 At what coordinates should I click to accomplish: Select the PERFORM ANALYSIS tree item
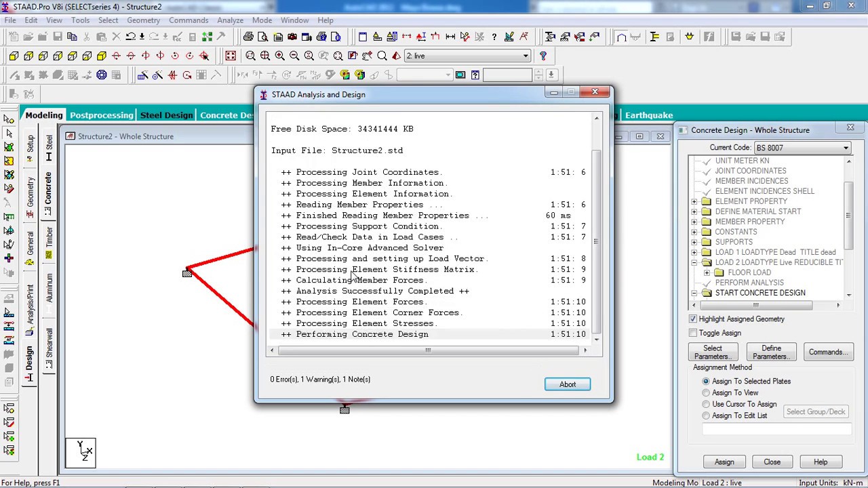point(749,283)
